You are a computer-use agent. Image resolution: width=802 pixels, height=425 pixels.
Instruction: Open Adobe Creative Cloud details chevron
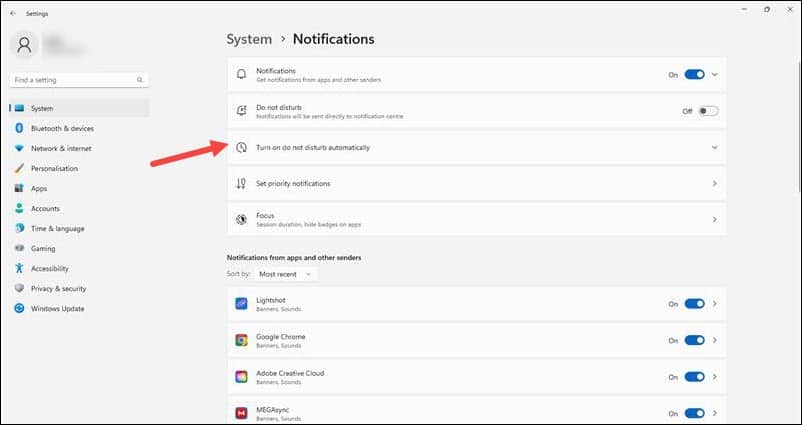[715, 377]
